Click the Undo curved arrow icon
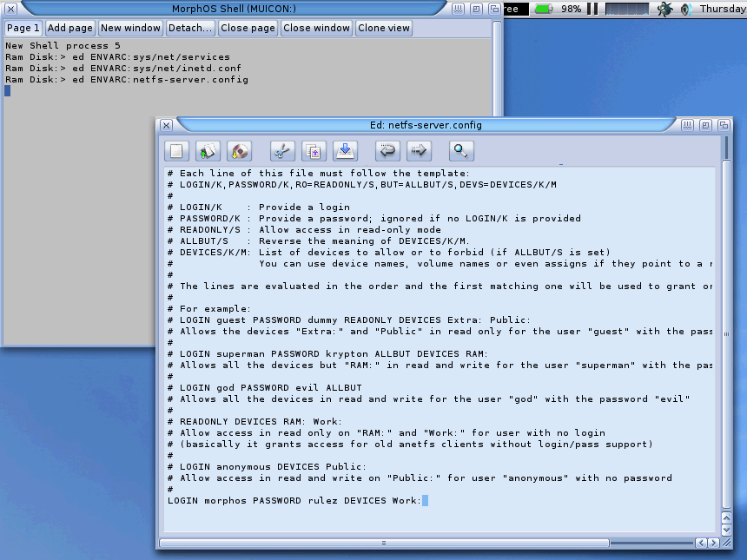 387,151
